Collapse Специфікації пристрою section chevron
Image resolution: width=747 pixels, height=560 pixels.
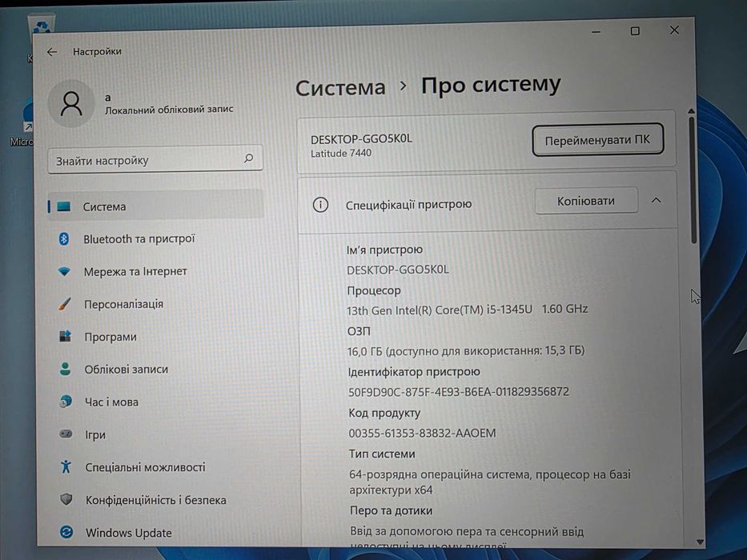click(656, 201)
